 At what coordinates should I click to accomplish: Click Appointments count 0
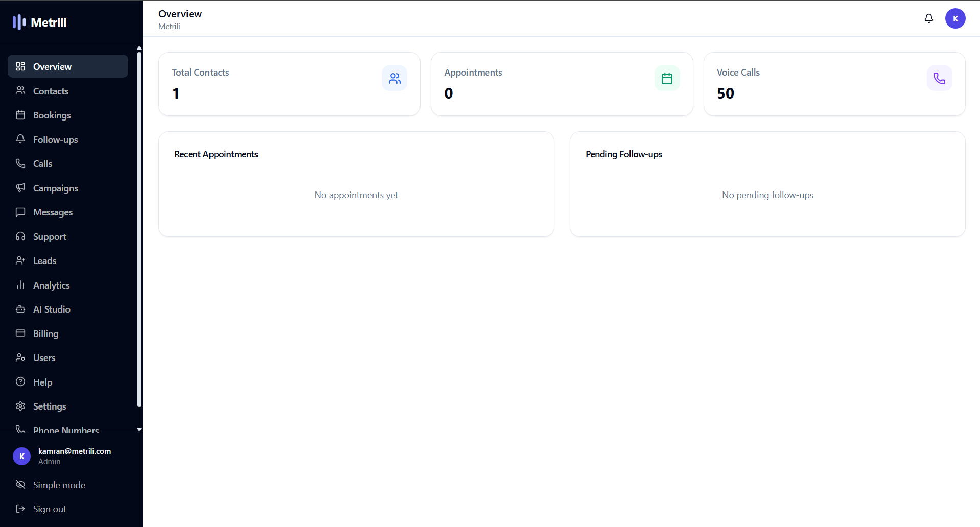pyautogui.click(x=449, y=93)
